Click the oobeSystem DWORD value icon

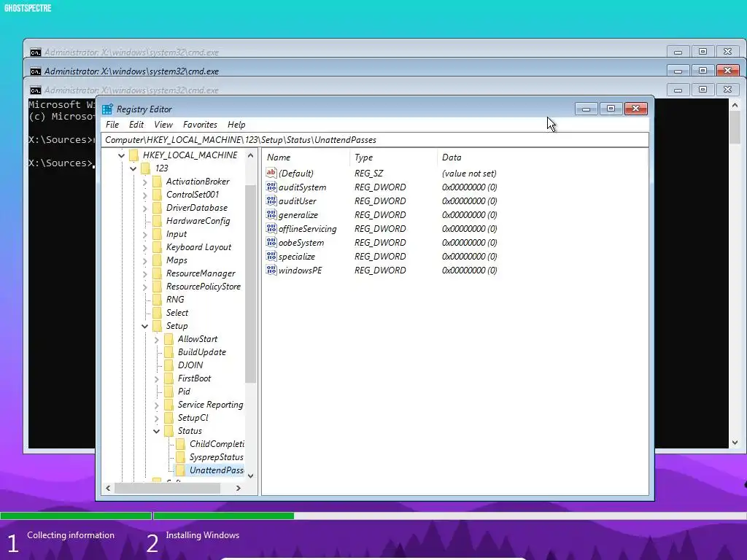click(271, 242)
